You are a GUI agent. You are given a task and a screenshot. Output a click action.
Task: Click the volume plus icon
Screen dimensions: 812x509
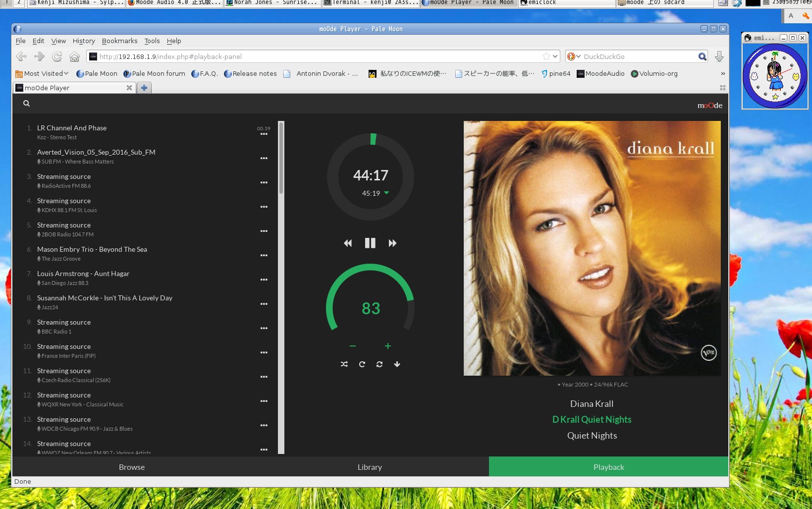point(388,346)
